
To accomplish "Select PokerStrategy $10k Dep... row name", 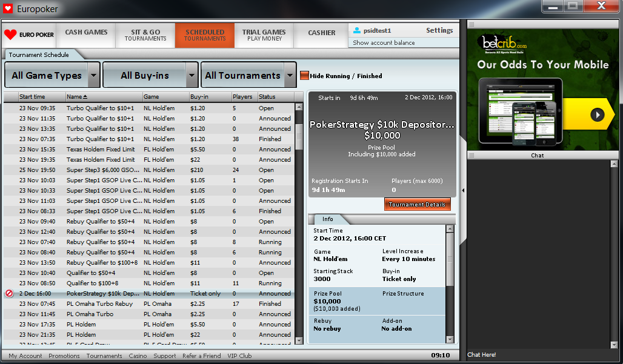I will point(103,293).
